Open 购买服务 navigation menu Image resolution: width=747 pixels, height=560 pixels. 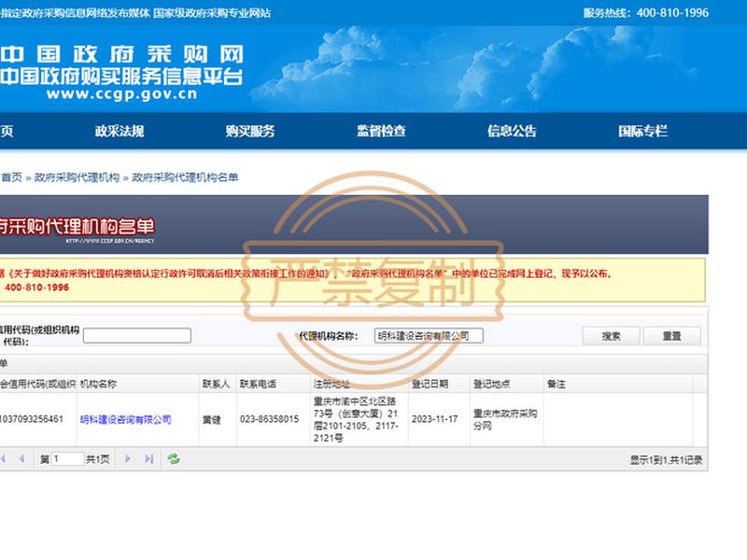pos(250,131)
